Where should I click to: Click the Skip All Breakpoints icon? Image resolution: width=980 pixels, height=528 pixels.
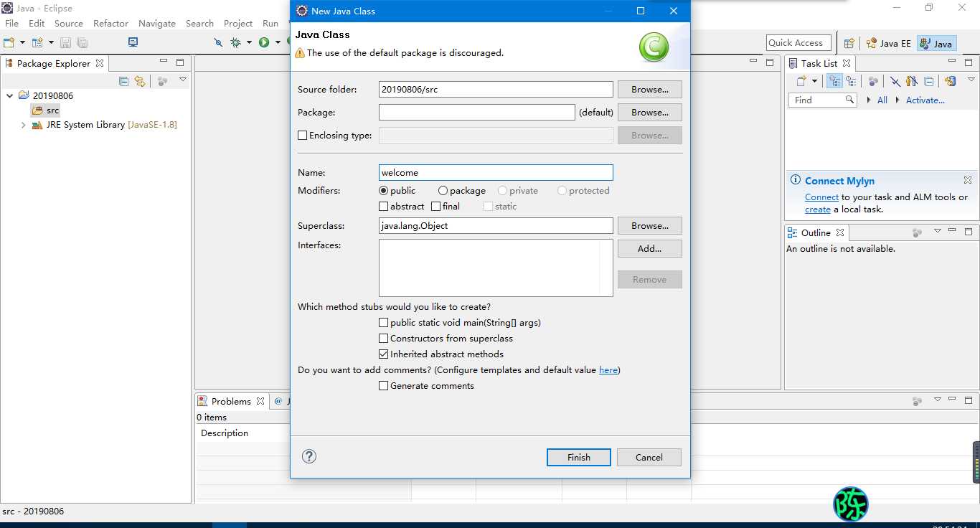(x=218, y=42)
